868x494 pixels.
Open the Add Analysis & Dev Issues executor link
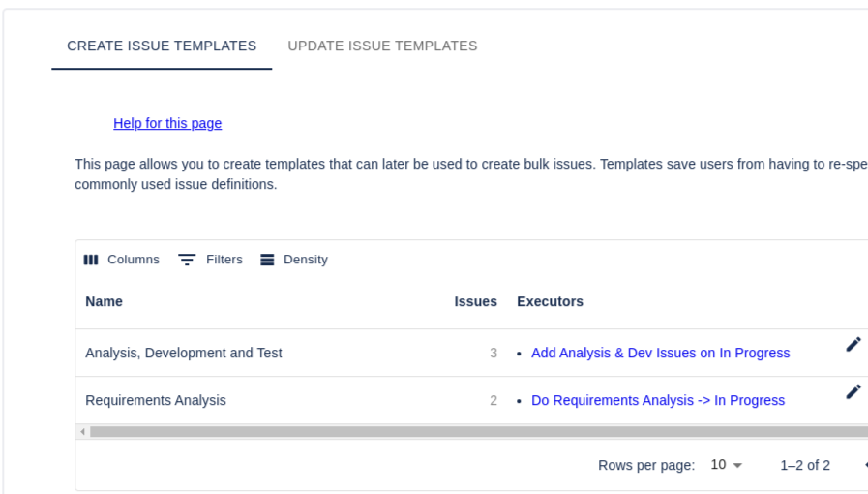(x=660, y=353)
